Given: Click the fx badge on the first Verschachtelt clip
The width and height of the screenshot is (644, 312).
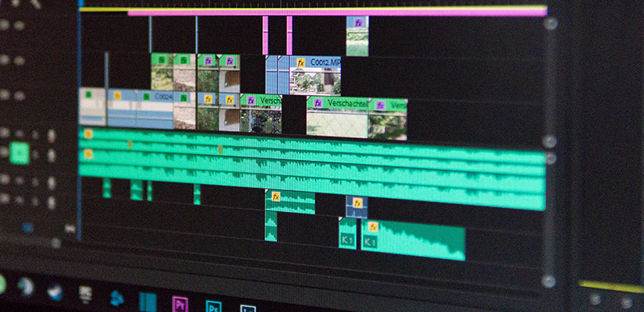Looking at the screenshot, I should point(251,101).
